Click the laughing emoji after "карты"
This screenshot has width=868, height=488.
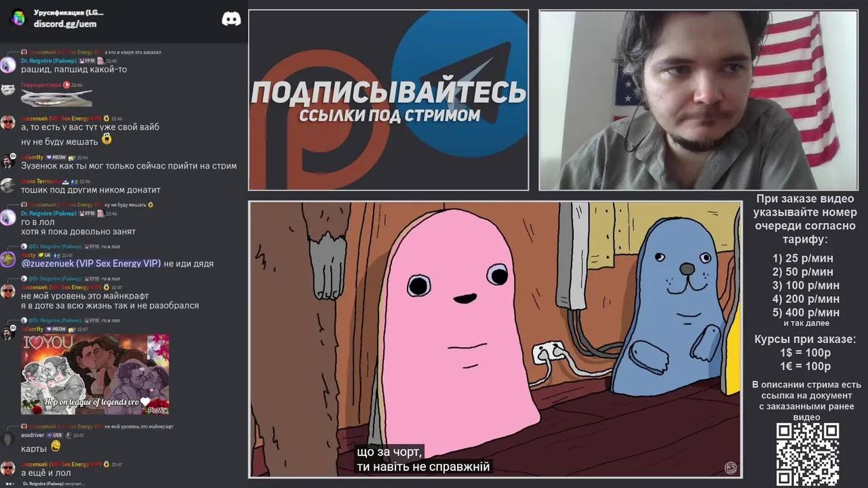click(56, 446)
